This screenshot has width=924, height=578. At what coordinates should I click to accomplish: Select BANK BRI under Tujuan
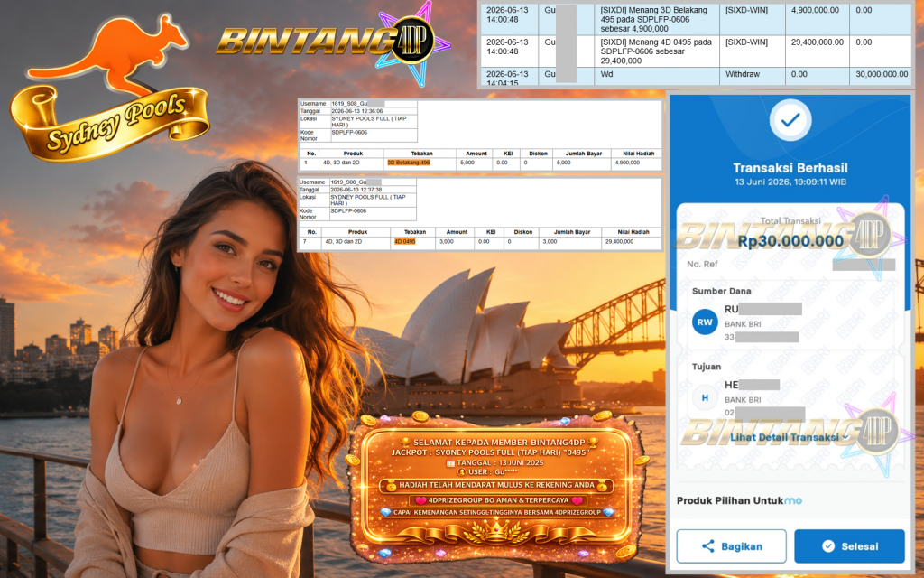tap(743, 399)
